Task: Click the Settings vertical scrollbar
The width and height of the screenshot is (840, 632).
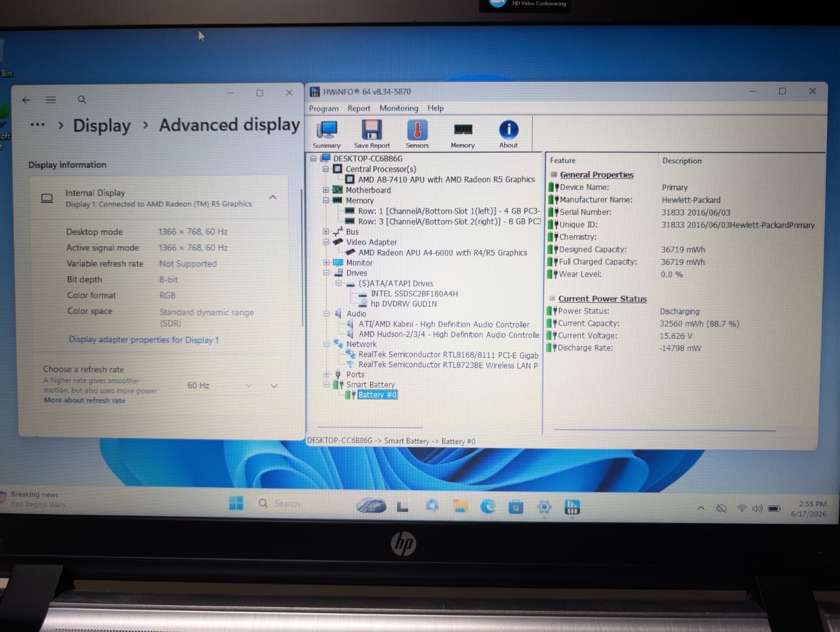Action: [x=302, y=257]
